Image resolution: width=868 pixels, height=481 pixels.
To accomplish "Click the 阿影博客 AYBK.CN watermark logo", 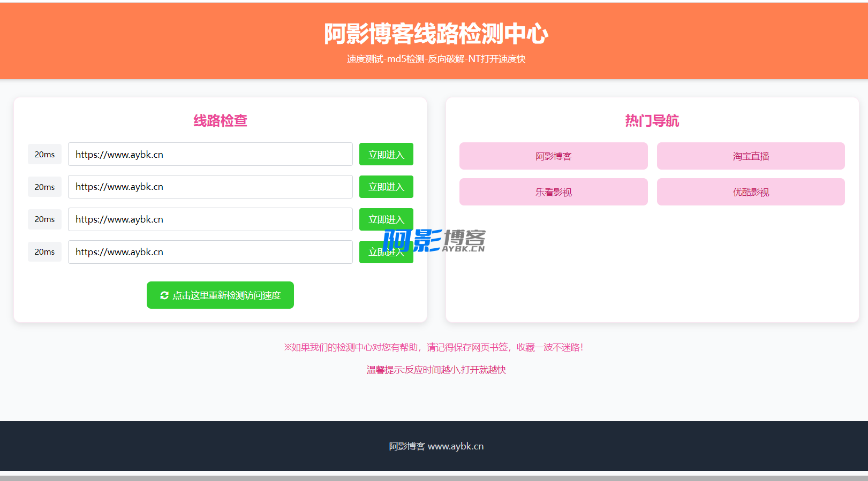I will point(434,240).
